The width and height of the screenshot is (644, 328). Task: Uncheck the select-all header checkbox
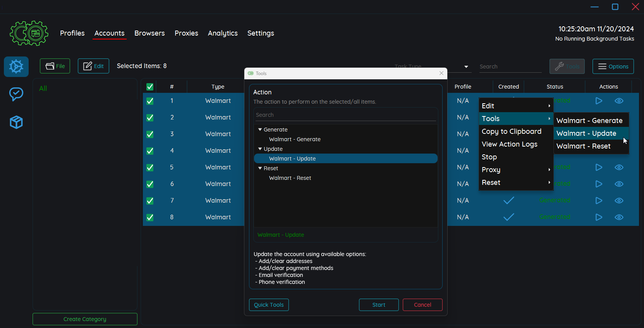pyautogui.click(x=150, y=87)
